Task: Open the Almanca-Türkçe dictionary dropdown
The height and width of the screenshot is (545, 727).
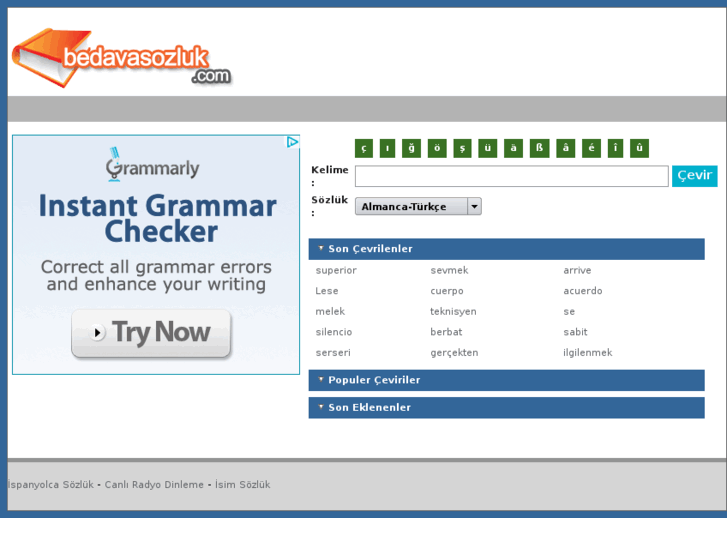Action: (418, 206)
